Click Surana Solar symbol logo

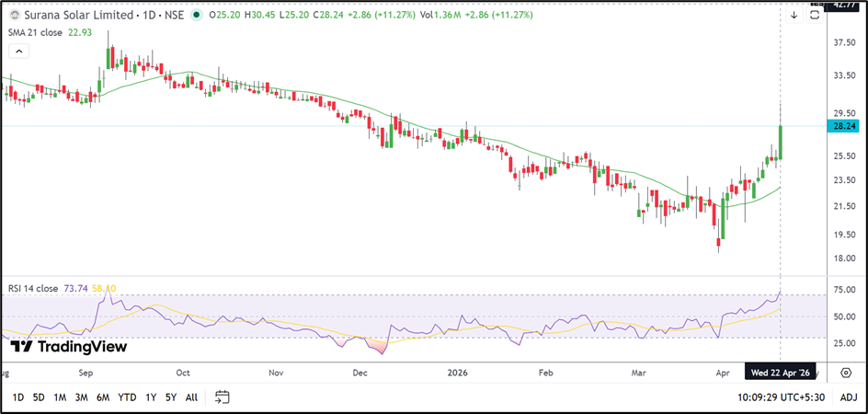[13, 16]
